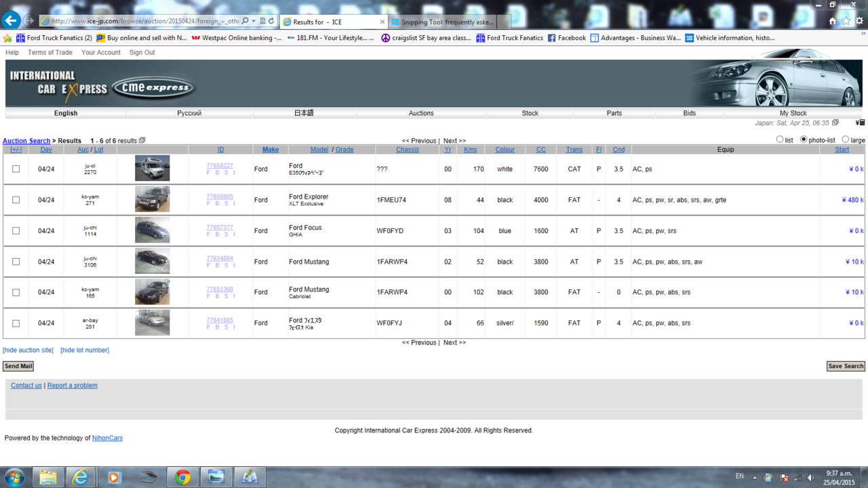Open the Bids menu tab
The height and width of the screenshot is (488, 868).
click(690, 113)
